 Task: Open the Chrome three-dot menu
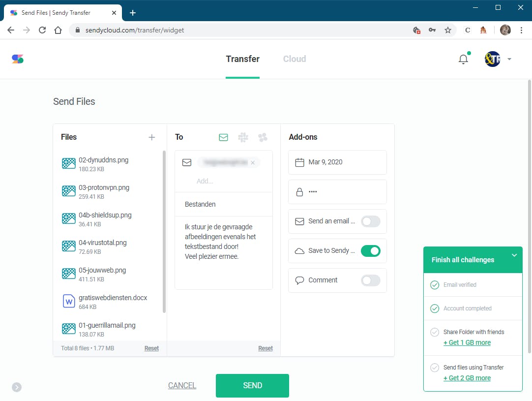[x=521, y=30]
